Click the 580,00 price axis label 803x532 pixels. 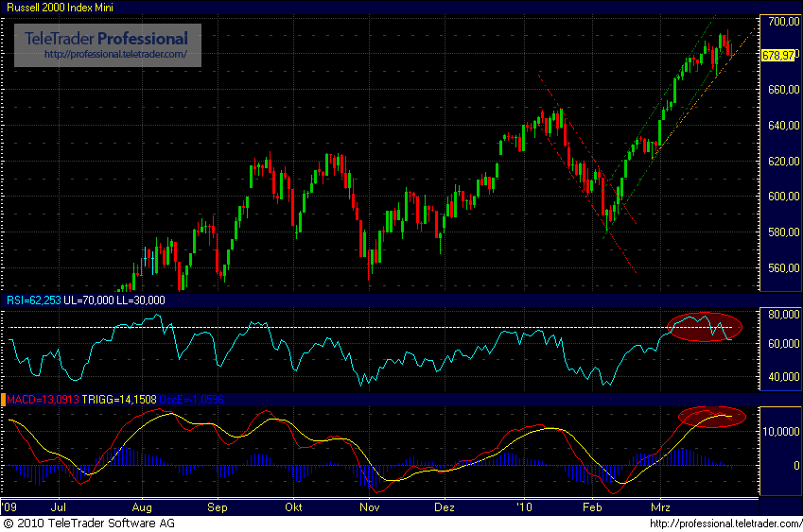point(783,232)
